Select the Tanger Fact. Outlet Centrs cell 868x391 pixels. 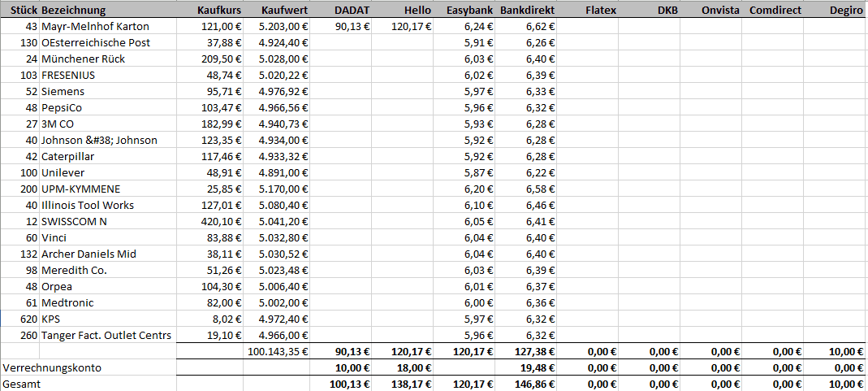pyautogui.click(x=108, y=335)
